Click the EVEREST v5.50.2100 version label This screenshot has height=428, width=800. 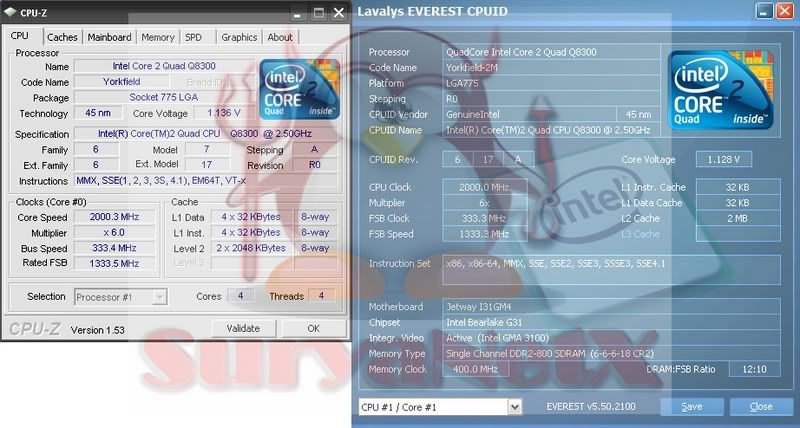click(591, 407)
